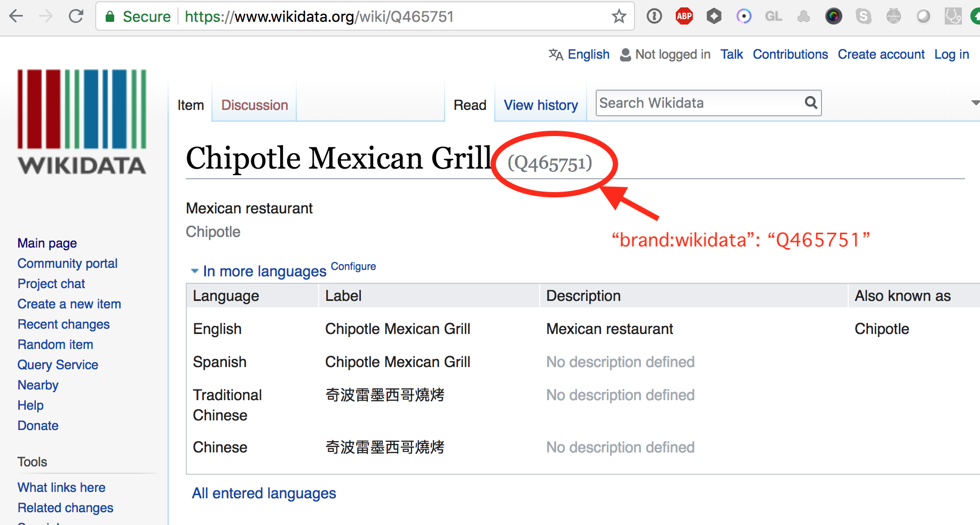Open the 1Password extension icon
The image size is (980, 525).
point(654,16)
